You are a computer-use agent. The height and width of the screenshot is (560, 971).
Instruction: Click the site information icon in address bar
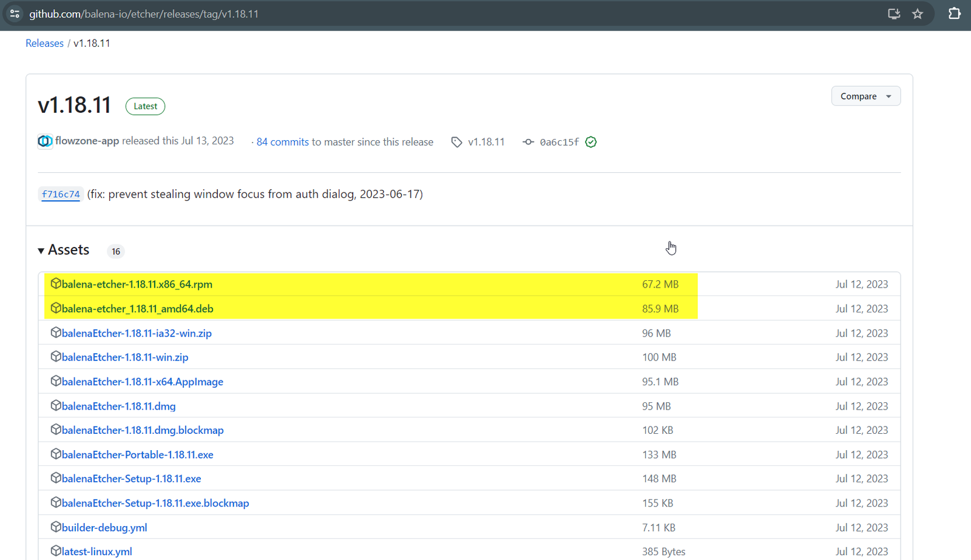tap(15, 13)
